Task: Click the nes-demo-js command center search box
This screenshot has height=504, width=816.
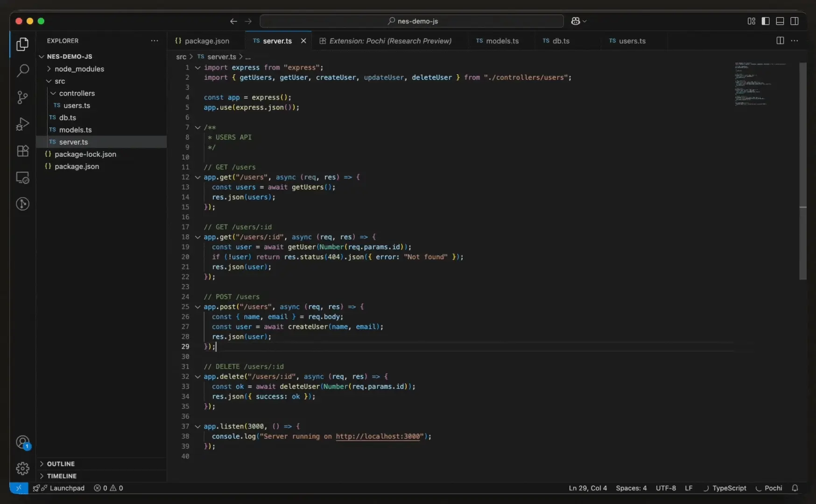Action: point(412,21)
